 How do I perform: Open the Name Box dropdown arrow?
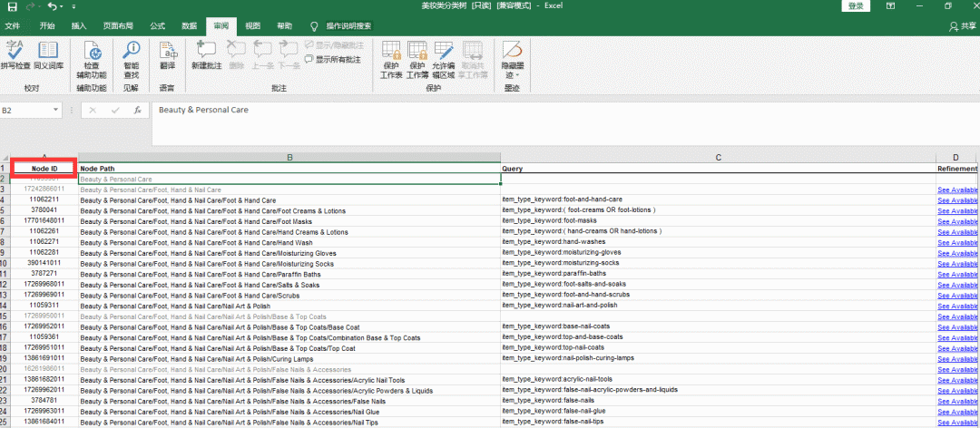(x=56, y=110)
